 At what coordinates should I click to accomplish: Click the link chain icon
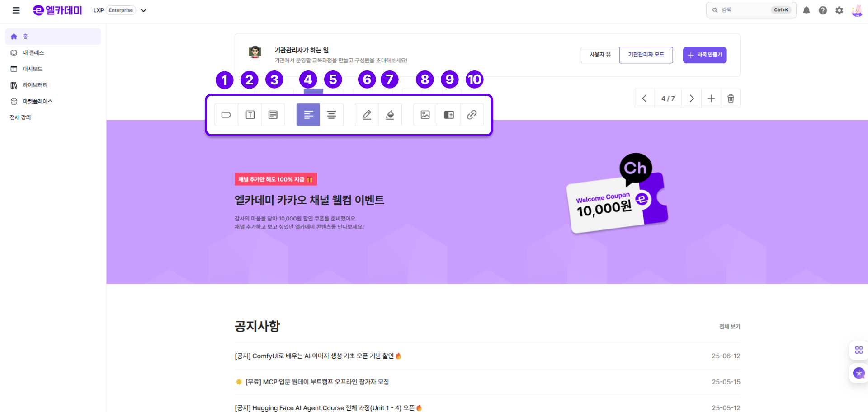tap(472, 115)
